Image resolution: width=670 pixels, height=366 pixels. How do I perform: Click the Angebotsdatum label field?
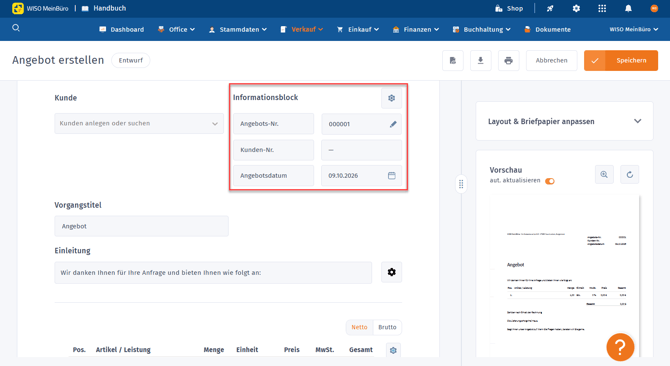[273, 176]
